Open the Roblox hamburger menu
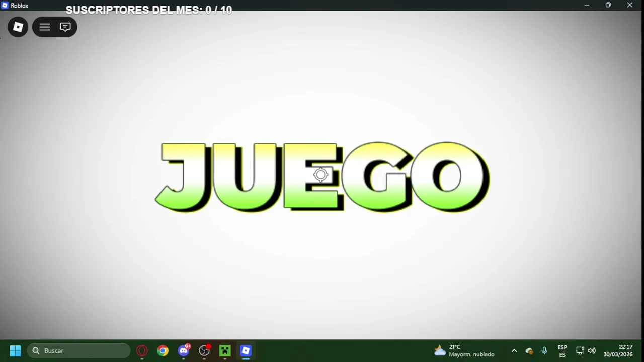 click(45, 27)
